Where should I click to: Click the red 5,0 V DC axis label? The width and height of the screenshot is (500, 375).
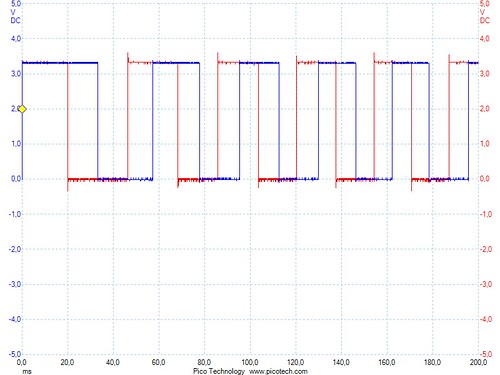coord(485,12)
